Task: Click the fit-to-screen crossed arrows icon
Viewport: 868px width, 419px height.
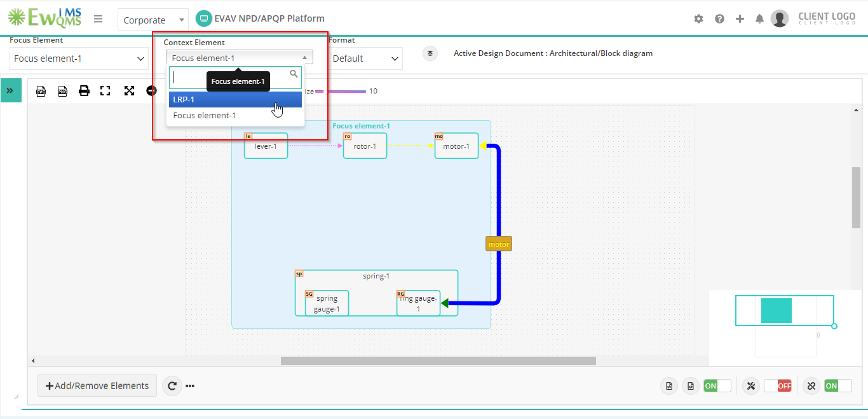Action: tap(129, 91)
